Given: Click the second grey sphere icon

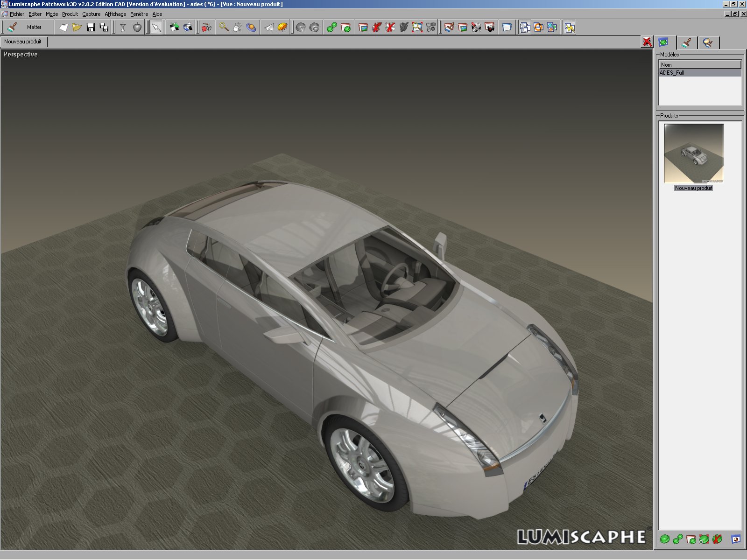Looking at the screenshot, I should tap(315, 27).
